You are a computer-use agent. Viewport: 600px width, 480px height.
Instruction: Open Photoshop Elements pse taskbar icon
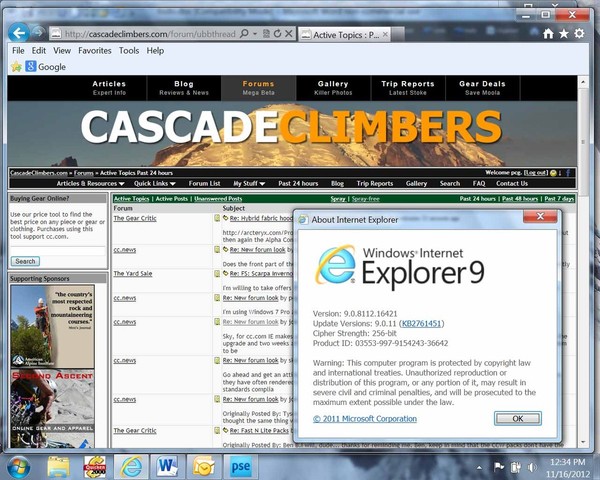click(240, 467)
